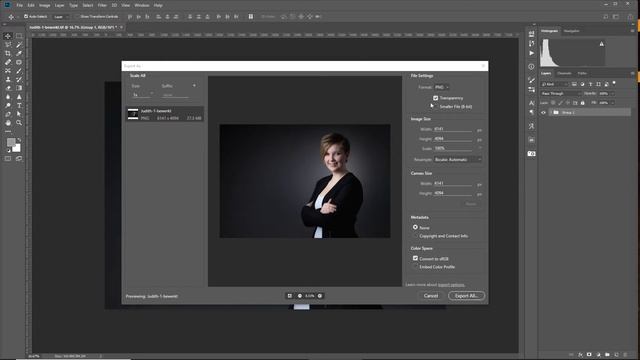640x360 pixels.
Task: Select the Clone Stamp tool
Action: coord(8,79)
